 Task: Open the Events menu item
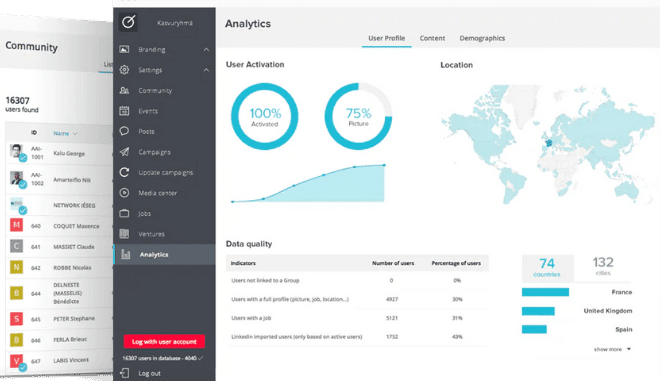click(x=148, y=111)
